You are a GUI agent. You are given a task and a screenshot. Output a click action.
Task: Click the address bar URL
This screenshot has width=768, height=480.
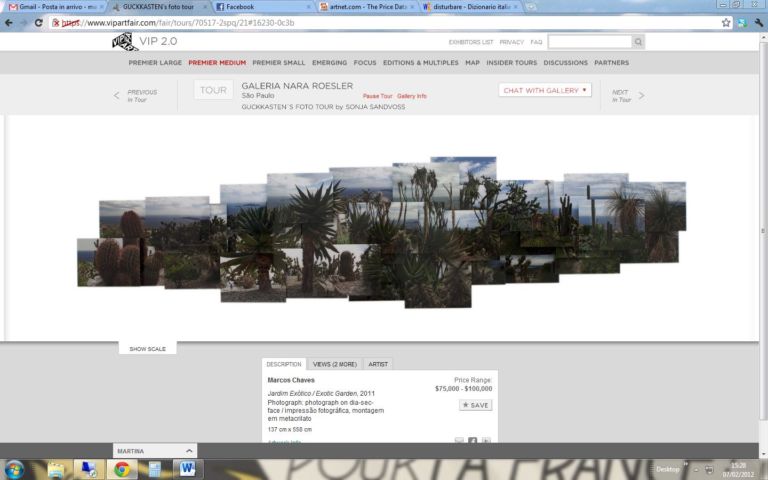tap(177, 23)
